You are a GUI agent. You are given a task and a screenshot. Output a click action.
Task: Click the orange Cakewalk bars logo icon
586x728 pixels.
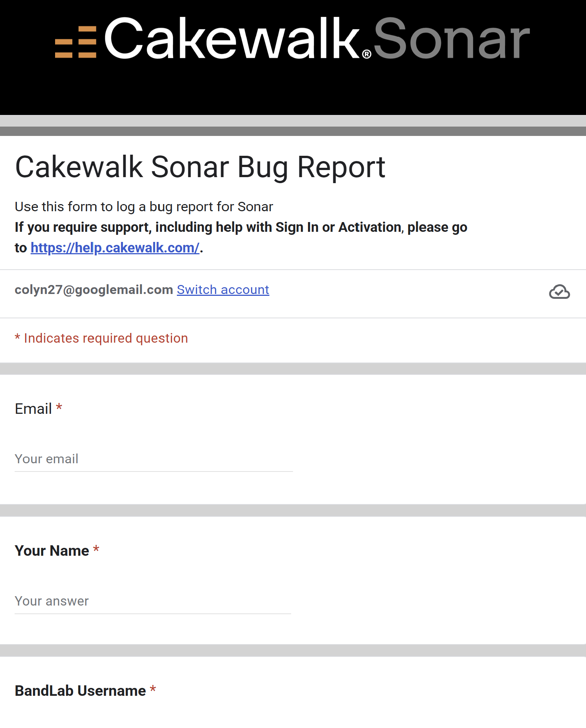click(76, 42)
